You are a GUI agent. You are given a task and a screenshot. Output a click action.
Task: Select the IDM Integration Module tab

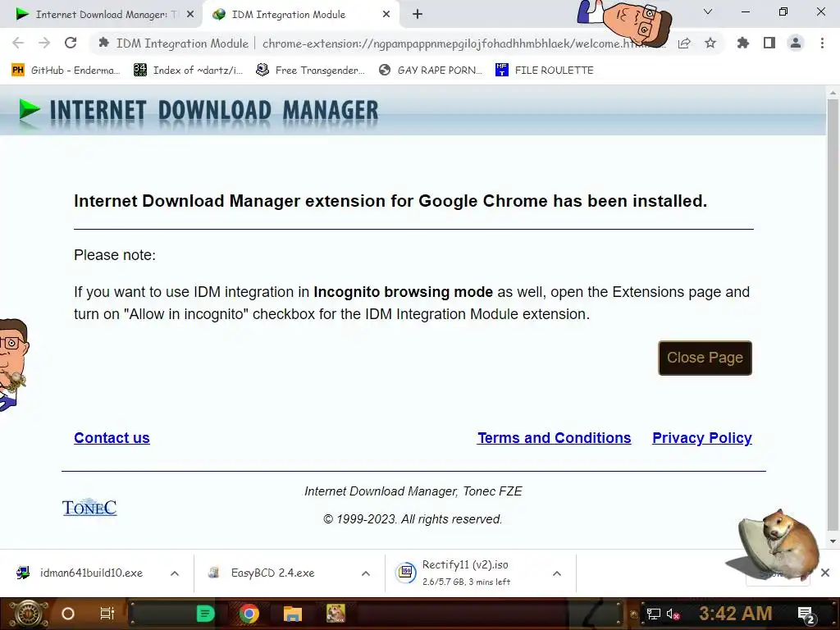pyautogui.click(x=301, y=15)
